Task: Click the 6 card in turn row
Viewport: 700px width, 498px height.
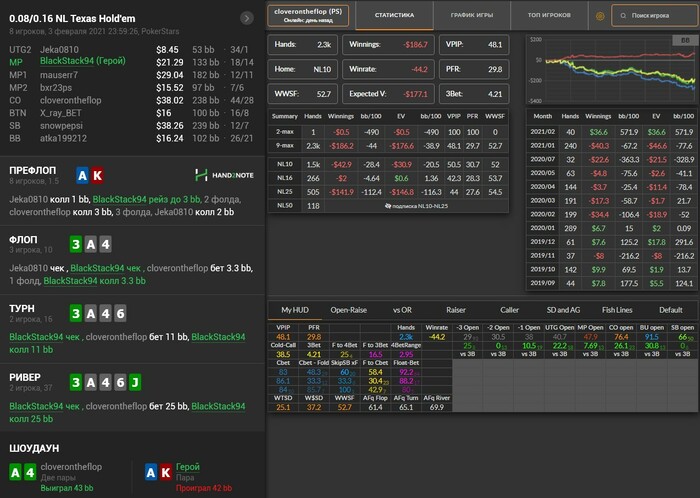Action: click(120, 313)
